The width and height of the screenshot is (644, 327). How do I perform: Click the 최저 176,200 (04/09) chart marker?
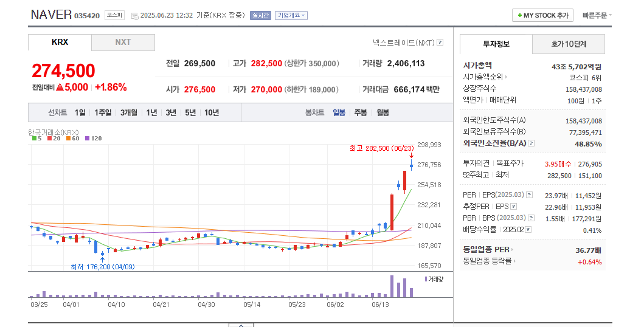coord(103,267)
